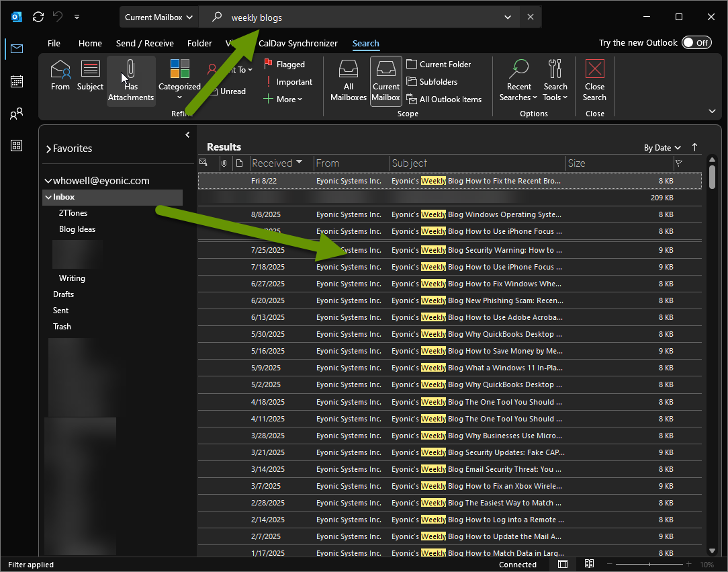Select the Search ribbon tab
This screenshot has height=572, width=728.
tap(366, 43)
